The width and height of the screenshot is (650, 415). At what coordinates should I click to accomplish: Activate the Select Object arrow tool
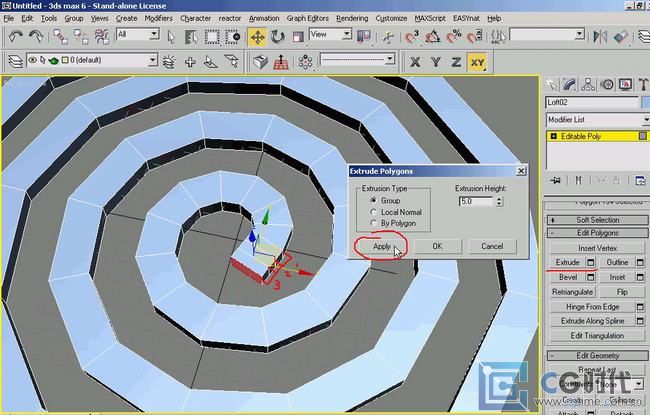171,36
